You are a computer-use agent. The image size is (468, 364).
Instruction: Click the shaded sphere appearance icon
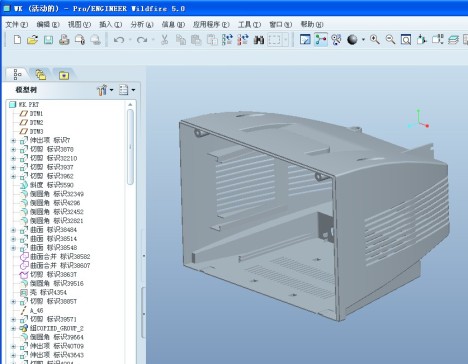click(x=352, y=40)
